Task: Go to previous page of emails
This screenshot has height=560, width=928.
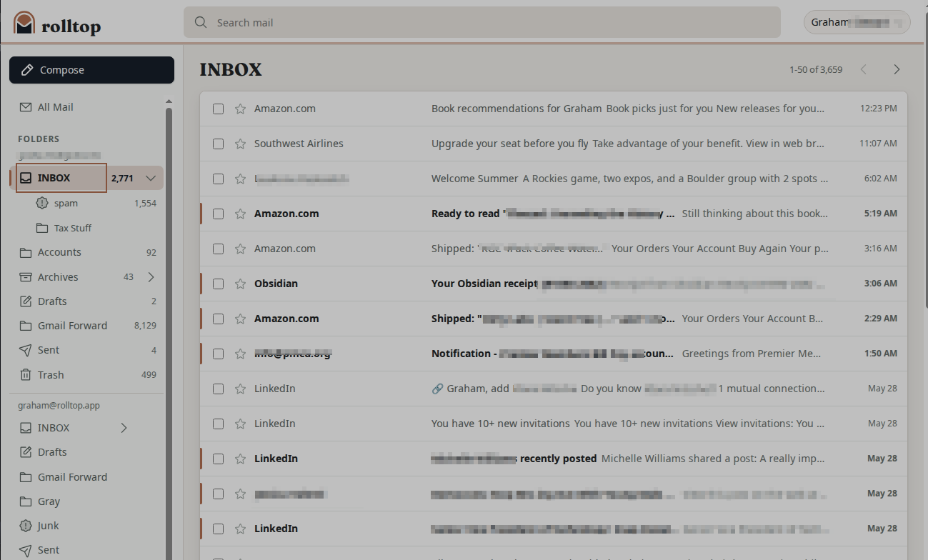Action: point(864,69)
